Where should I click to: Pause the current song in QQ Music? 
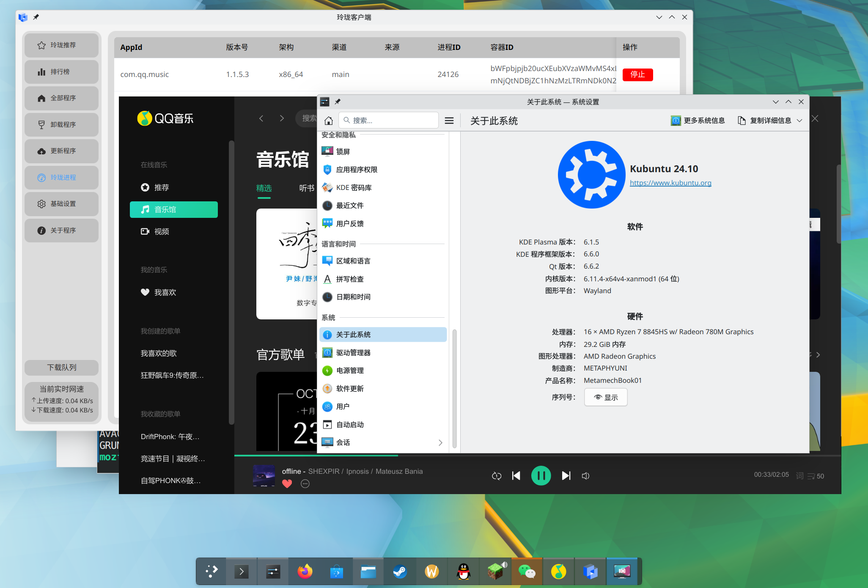click(541, 476)
